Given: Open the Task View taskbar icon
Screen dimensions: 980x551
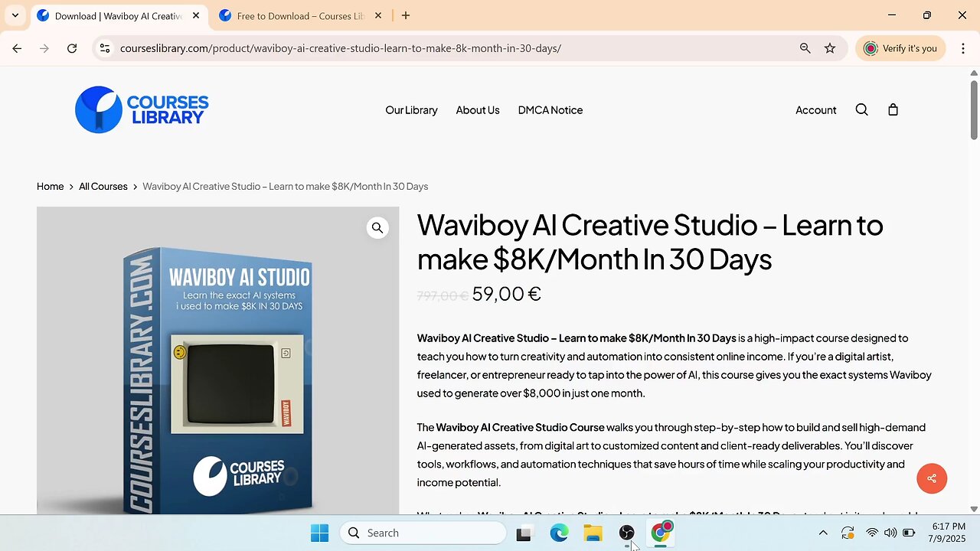Looking at the screenshot, I should [x=524, y=533].
